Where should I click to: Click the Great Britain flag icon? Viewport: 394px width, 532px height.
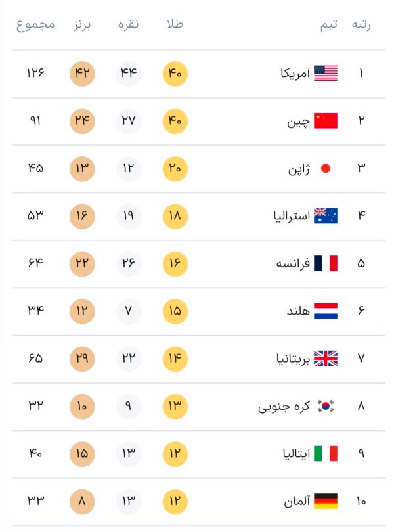326,359
